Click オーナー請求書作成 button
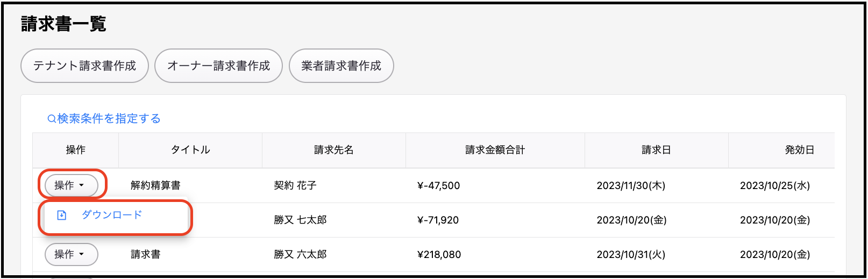Viewport: 868px width, 279px height. click(x=218, y=66)
